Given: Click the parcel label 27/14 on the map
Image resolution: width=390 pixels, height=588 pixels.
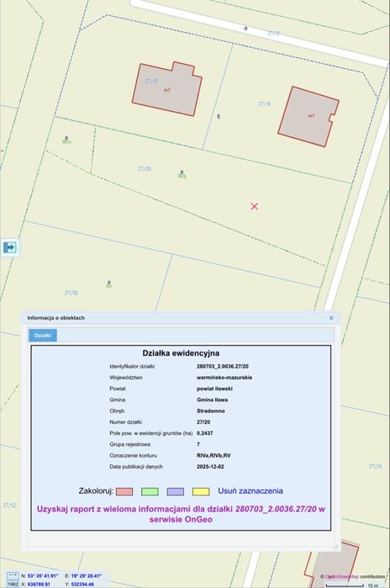Looking at the screenshot, I should pos(264,103).
